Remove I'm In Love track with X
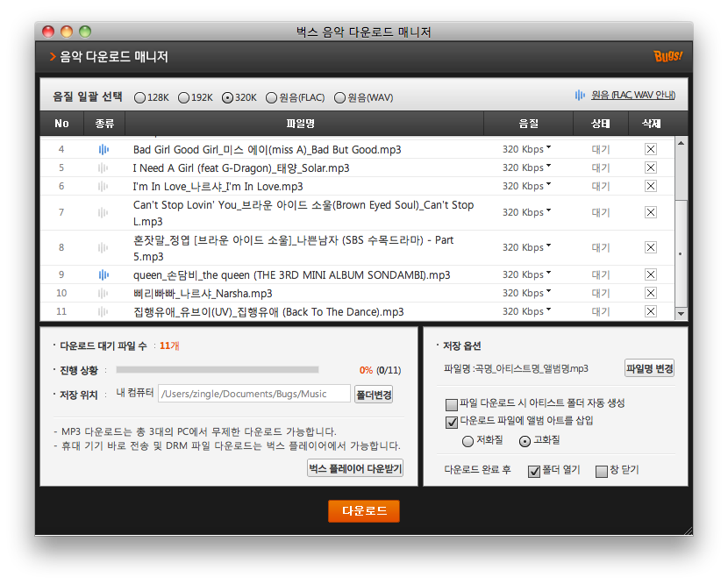Image resolution: width=728 pixels, height=584 pixels. click(x=651, y=186)
